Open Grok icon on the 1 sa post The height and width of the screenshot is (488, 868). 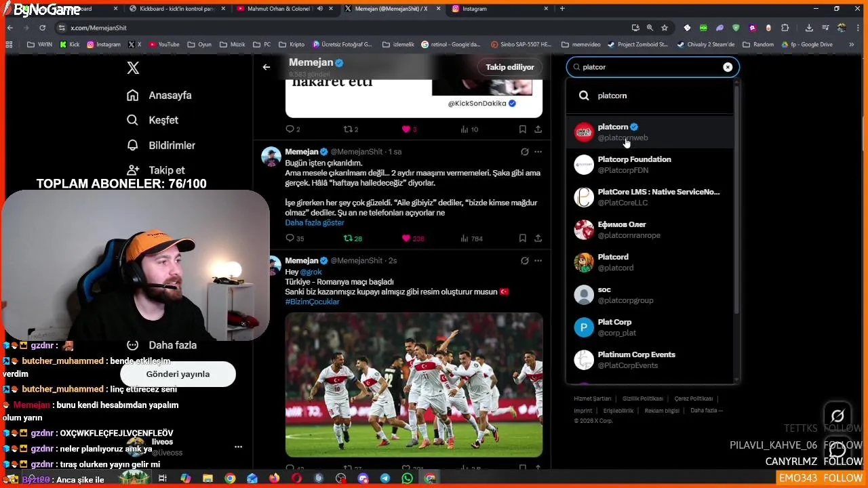[x=524, y=152]
